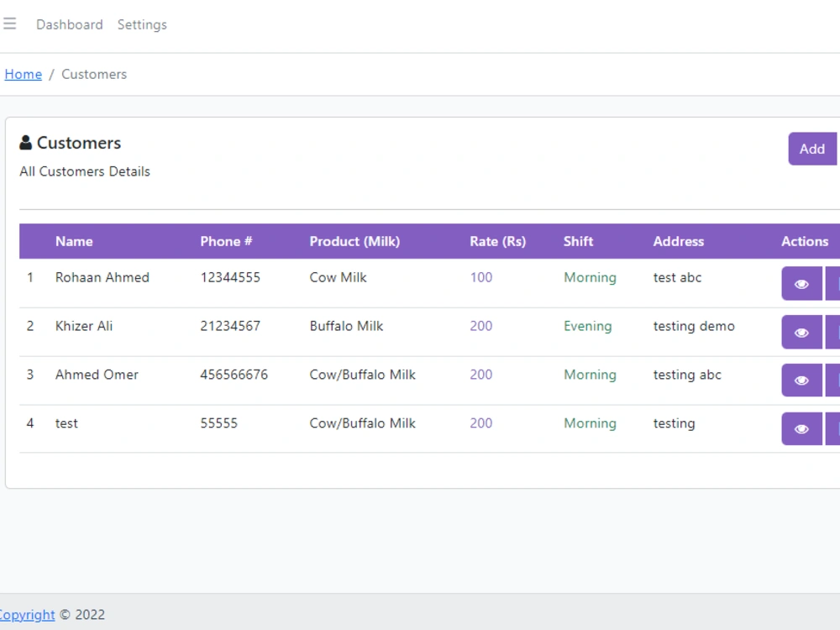The width and height of the screenshot is (840, 630).
Task: Click the Shift column header
Action: point(578,241)
